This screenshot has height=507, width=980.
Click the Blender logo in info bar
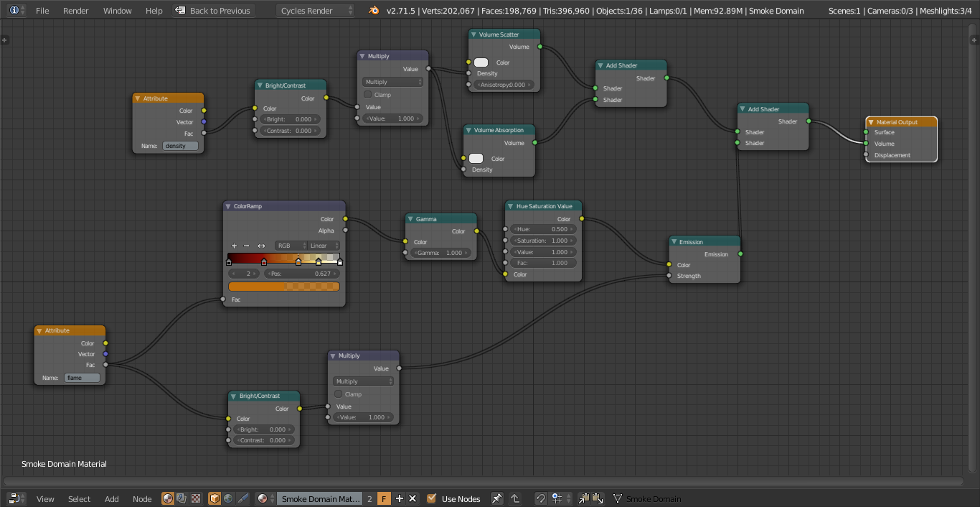[374, 11]
